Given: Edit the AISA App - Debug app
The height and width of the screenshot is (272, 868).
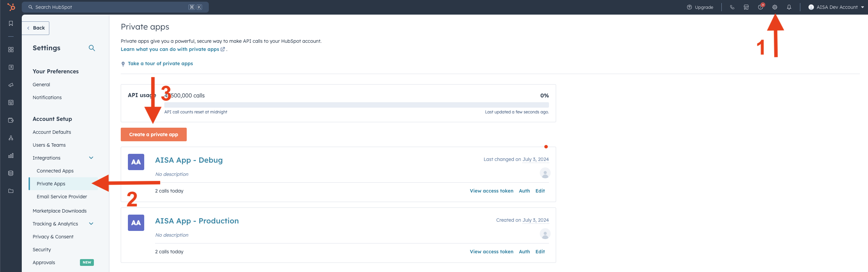Looking at the screenshot, I should 540,191.
